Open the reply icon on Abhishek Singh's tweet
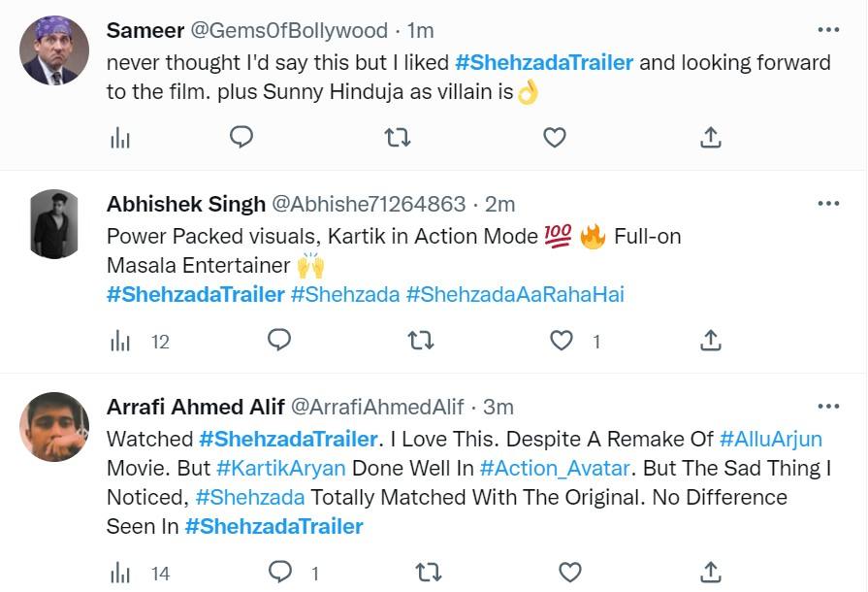 point(279,341)
